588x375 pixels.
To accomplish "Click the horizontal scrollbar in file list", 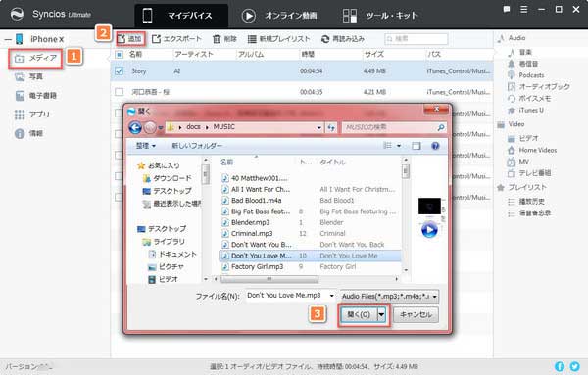I will 269,279.
